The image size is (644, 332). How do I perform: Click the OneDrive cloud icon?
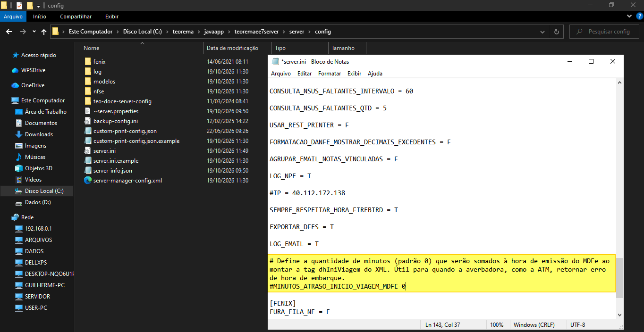(x=16, y=85)
